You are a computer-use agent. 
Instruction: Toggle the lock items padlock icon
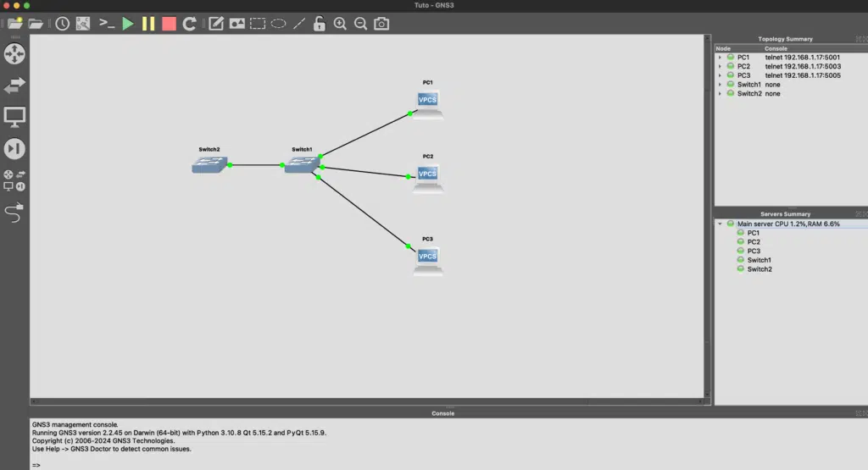click(320, 24)
